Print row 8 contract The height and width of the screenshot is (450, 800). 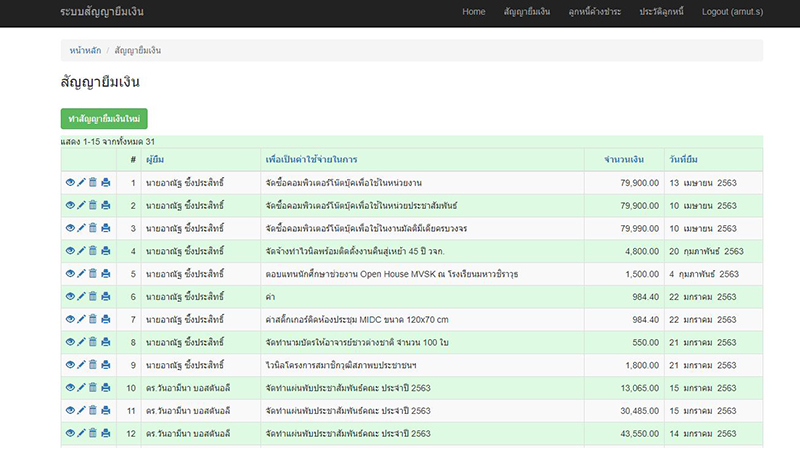(106, 342)
